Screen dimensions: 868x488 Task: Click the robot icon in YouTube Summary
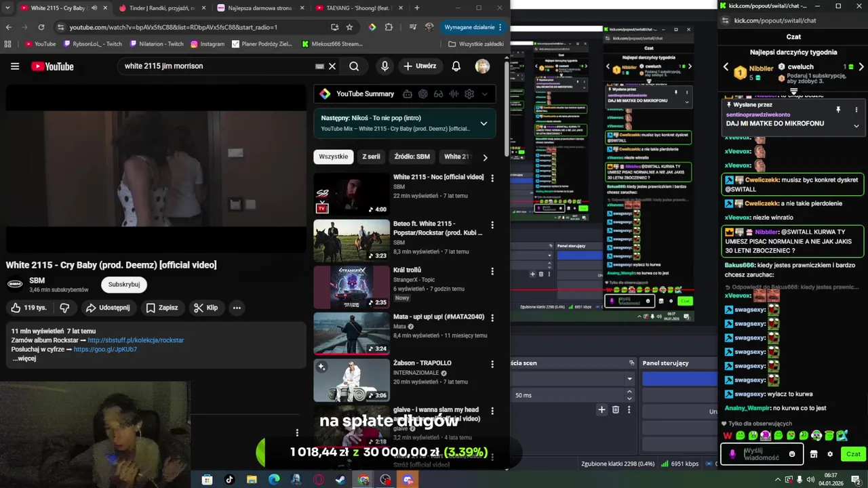click(408, 94)
